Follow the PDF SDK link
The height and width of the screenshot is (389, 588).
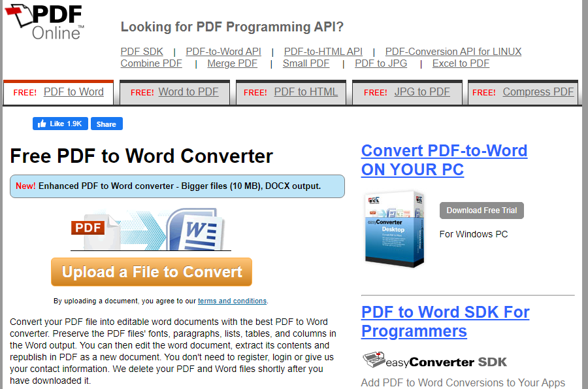click(x=142, y=52)
